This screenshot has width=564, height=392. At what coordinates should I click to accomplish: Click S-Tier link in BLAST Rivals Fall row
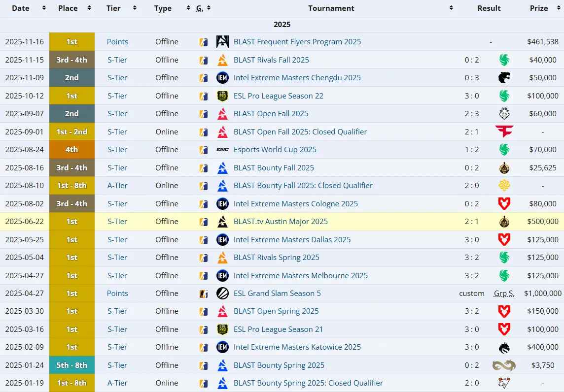point(117,60)
